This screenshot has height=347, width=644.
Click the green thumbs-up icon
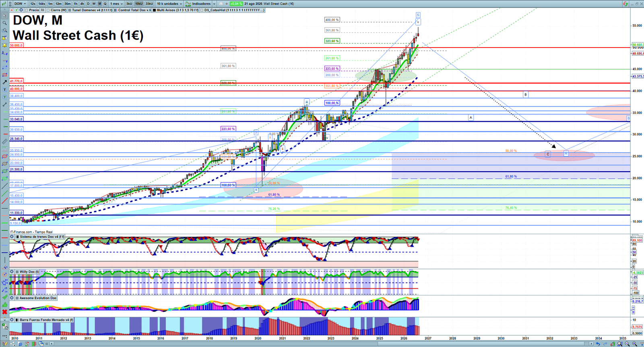5,304
